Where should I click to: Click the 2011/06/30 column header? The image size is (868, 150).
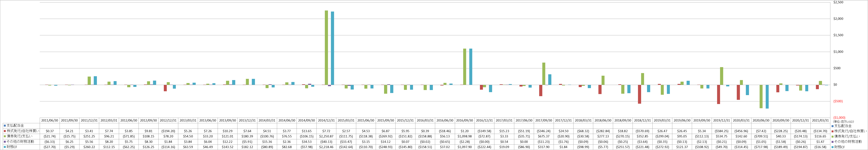pyautogui.click(x=50, y=120)
